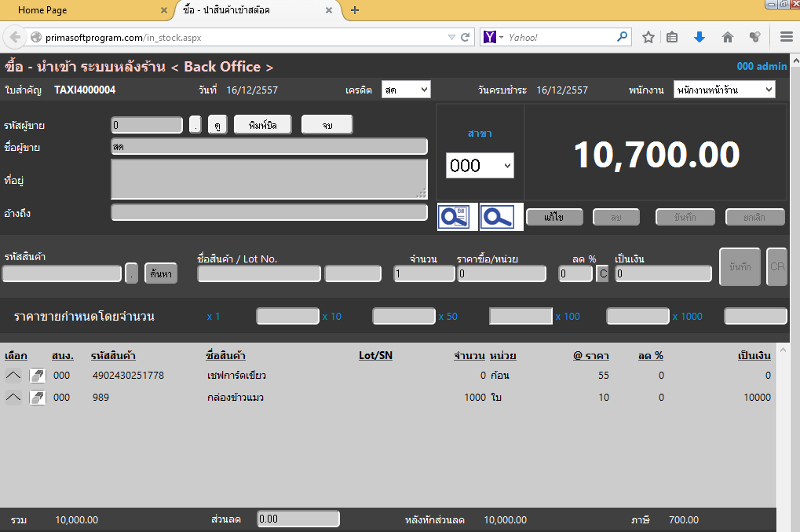Reload page with refresh icon
Viewport: 800px width, 532px height.
[465, 37]
